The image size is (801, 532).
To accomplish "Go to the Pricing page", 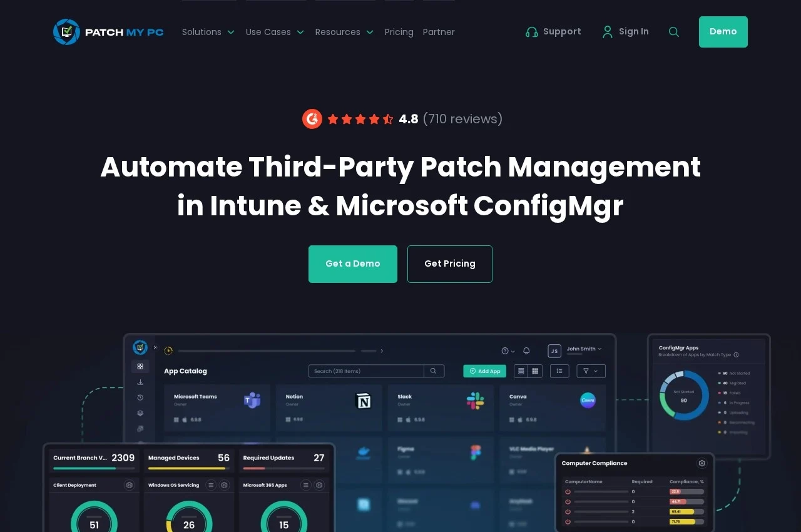I will [399, 32].
